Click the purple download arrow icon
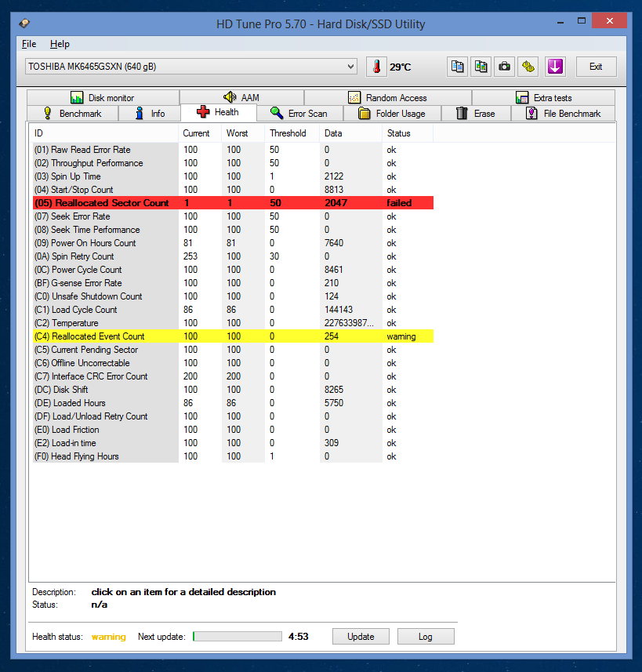 555,67
